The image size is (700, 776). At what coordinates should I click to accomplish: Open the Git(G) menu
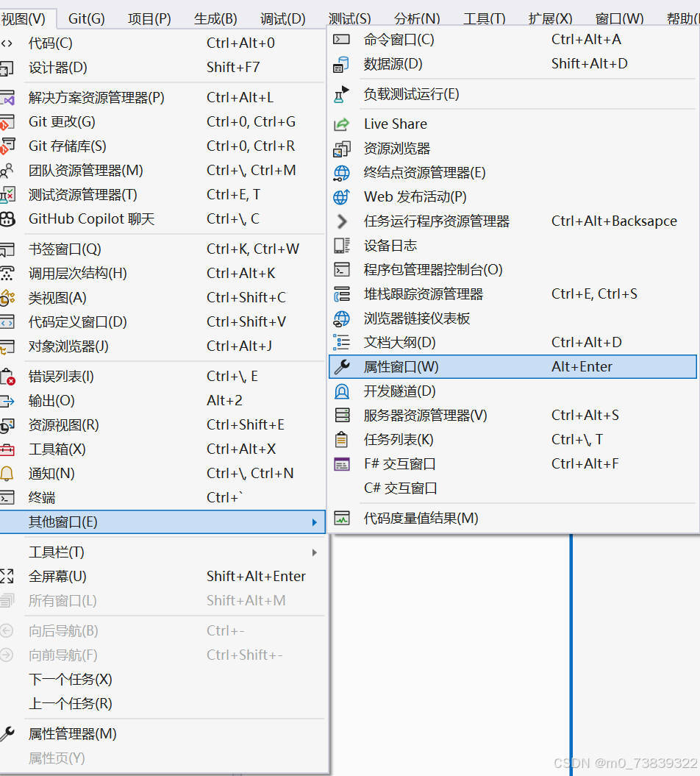(86, 18)
